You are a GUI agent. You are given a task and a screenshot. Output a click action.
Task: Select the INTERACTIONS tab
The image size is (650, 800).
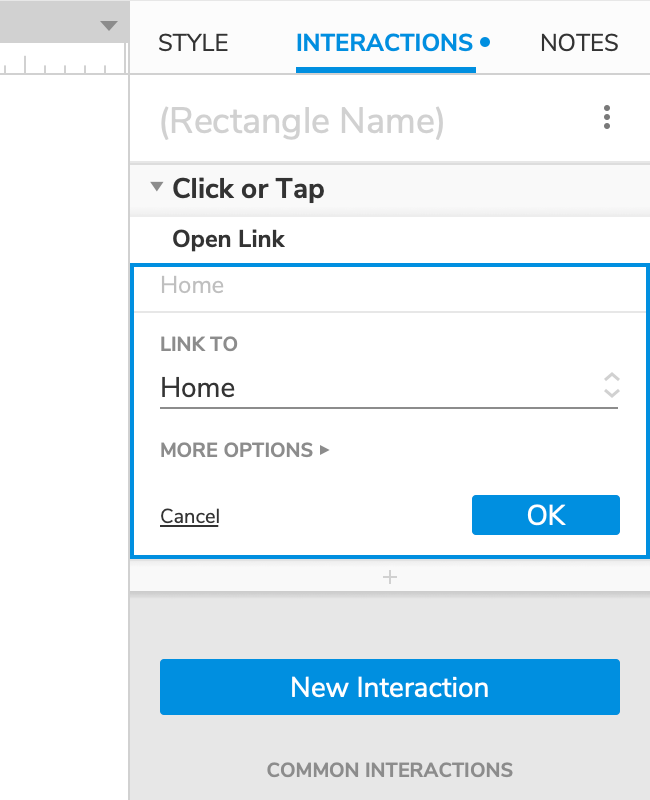(385, 43)
